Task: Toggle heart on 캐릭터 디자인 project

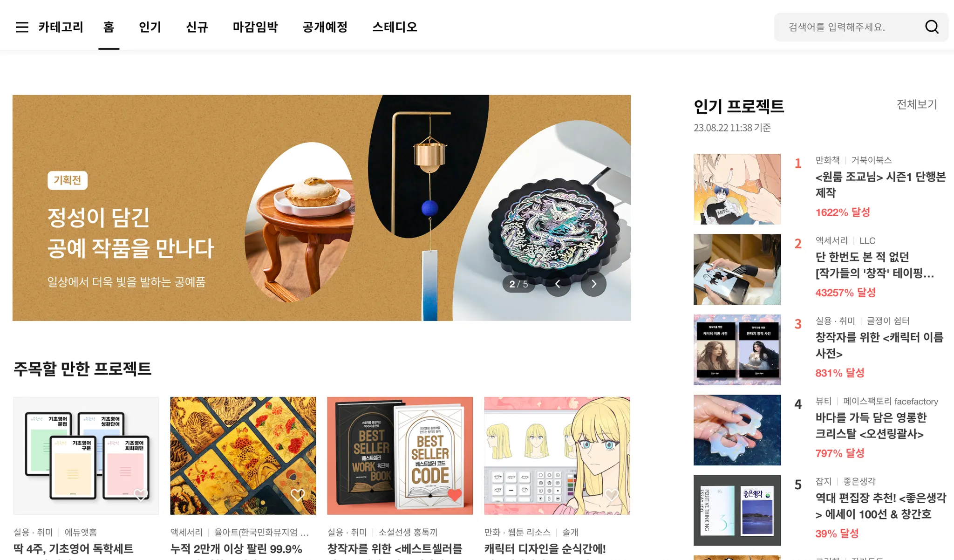Action: pos(612,495)
